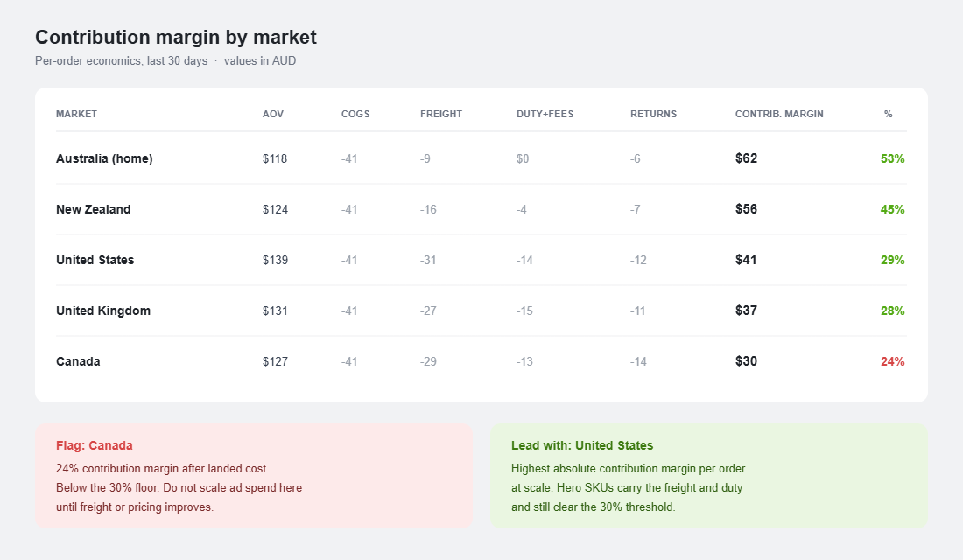Viewport: 963px width, 560px height.
Task: Click the 'Below the 30% floor' warning text
Action: click(x=107, y=488)
